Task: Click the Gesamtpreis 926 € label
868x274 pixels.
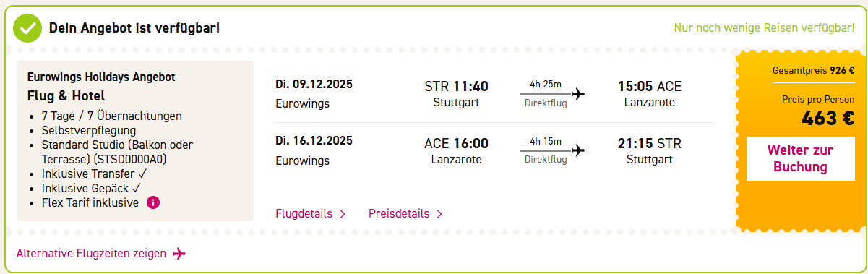Action: (x=814, y=70)
